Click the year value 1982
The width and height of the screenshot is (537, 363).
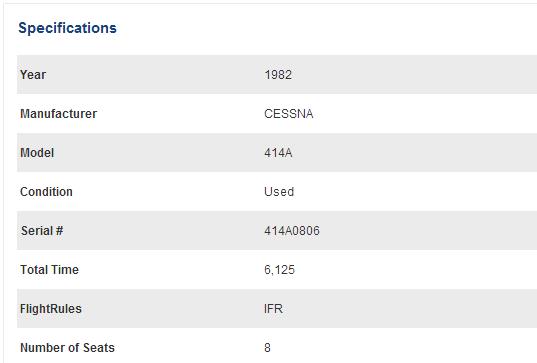[278, 75]
